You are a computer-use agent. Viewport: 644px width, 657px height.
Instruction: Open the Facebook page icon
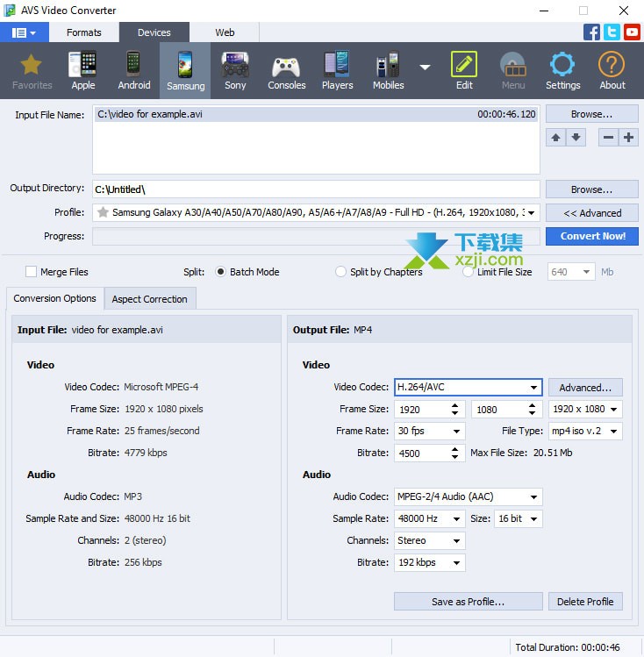(x=591, y=32)
